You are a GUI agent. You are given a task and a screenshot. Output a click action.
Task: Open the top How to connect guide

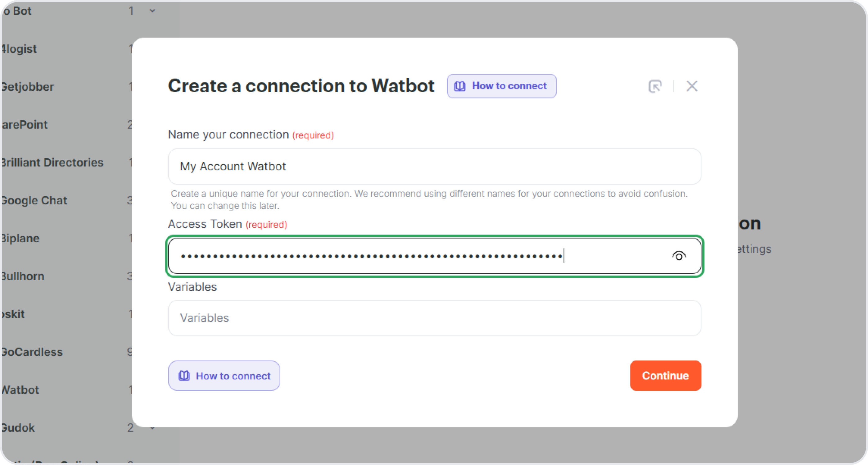pyautogui.click(x=501, y=86)
